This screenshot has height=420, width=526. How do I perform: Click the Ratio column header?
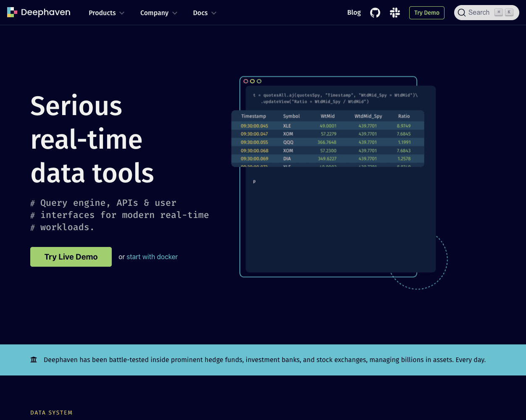coord(404,116)
